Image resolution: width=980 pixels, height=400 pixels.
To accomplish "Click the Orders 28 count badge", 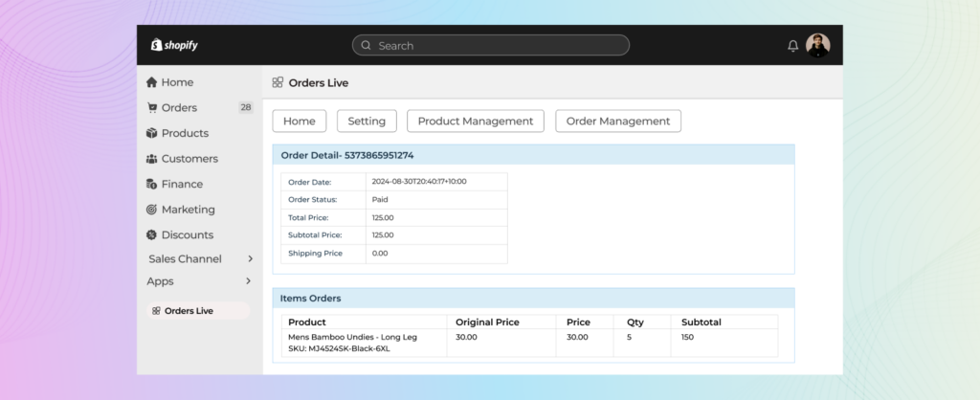I will pyautogui.click(x=246, y=107).
